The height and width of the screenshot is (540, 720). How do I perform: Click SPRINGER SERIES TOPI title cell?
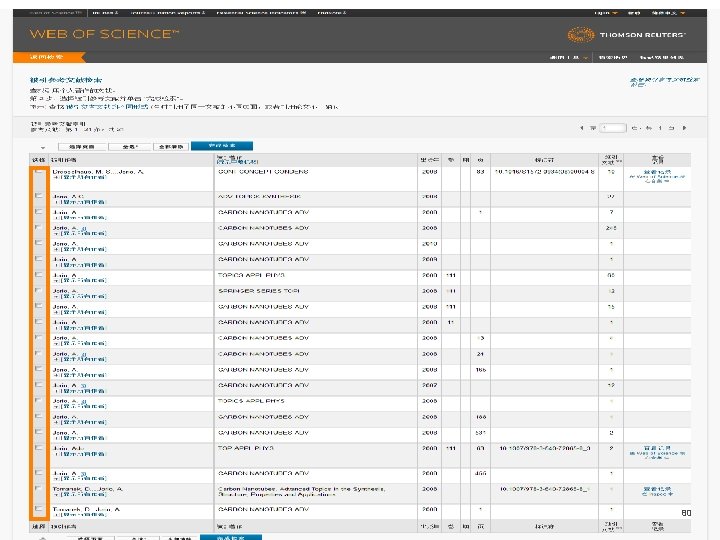(259, 291)
